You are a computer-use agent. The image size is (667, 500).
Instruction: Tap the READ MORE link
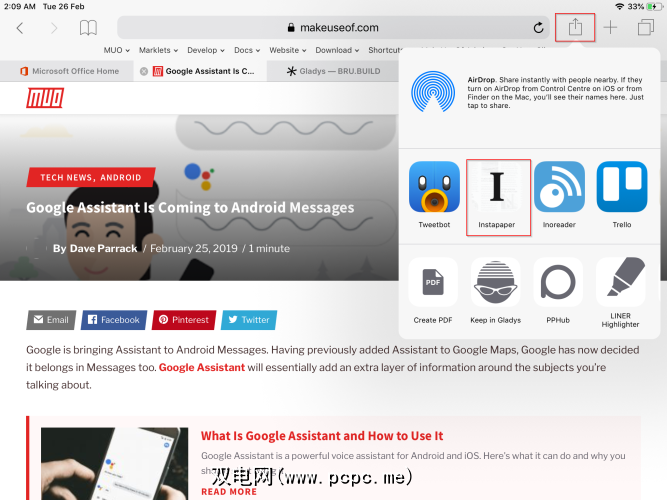(229, 491)
